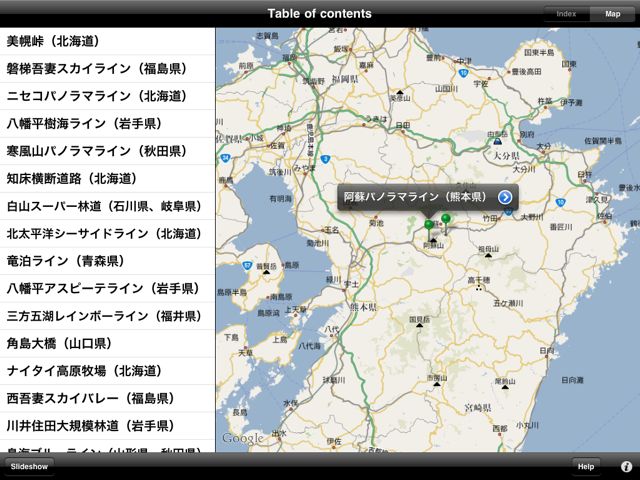Tap the route 3 highway shield

click(x=325, y=159)
